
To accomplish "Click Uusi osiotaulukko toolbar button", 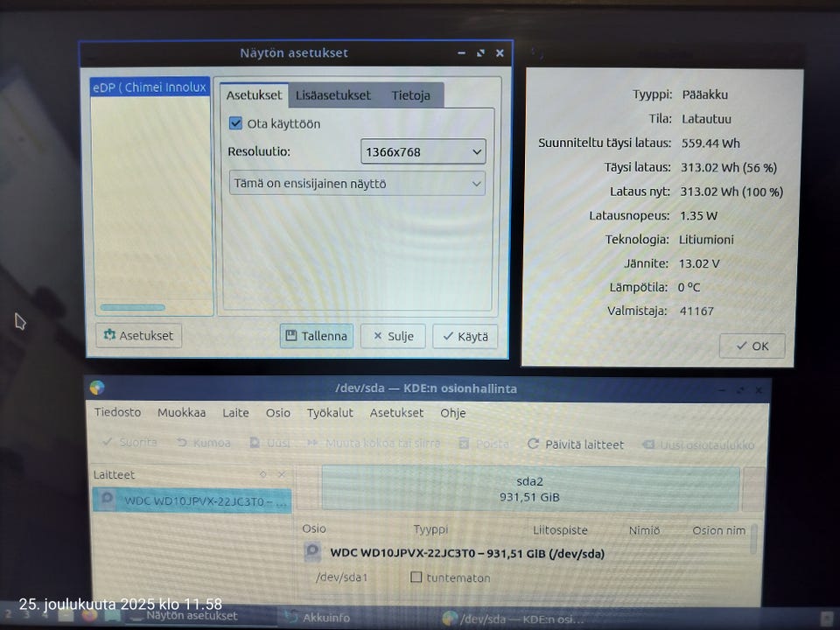I will pos(698,445).
